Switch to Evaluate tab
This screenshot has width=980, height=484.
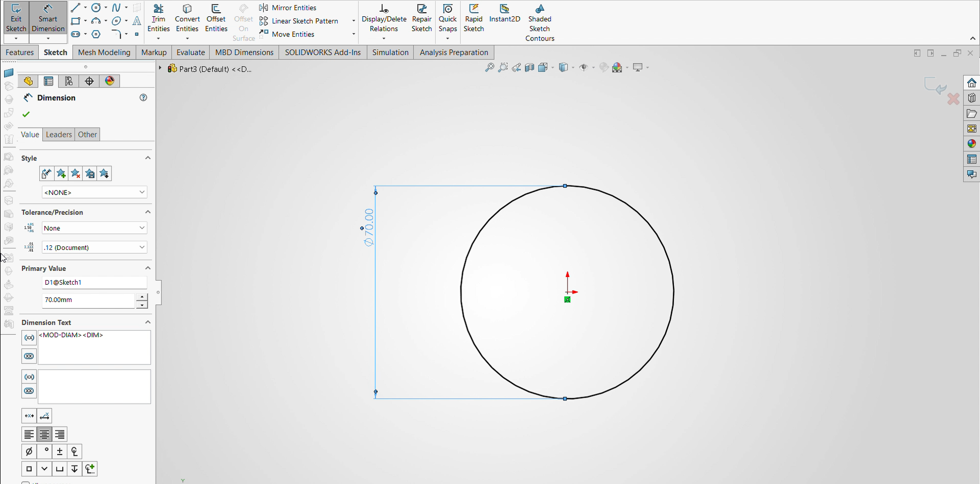(191, 52)
